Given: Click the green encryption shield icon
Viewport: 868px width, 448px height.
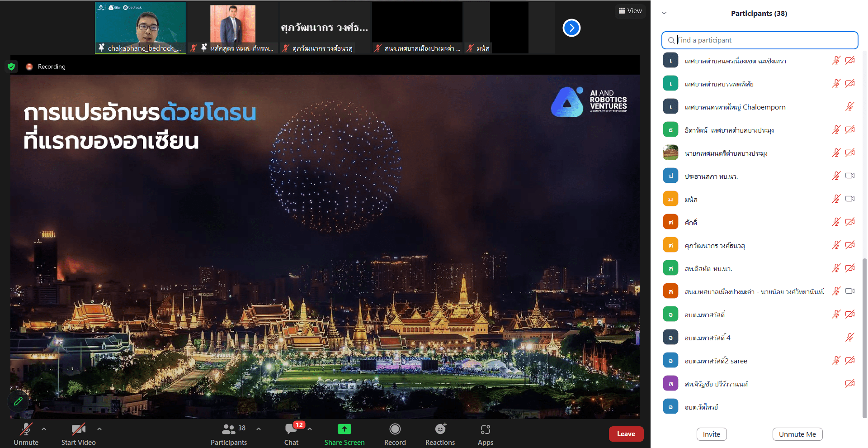Looking at the screenshot, I should point(12,67).
